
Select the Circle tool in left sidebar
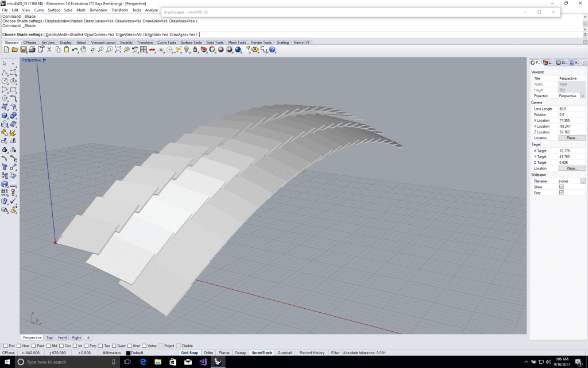coord(5,80)
